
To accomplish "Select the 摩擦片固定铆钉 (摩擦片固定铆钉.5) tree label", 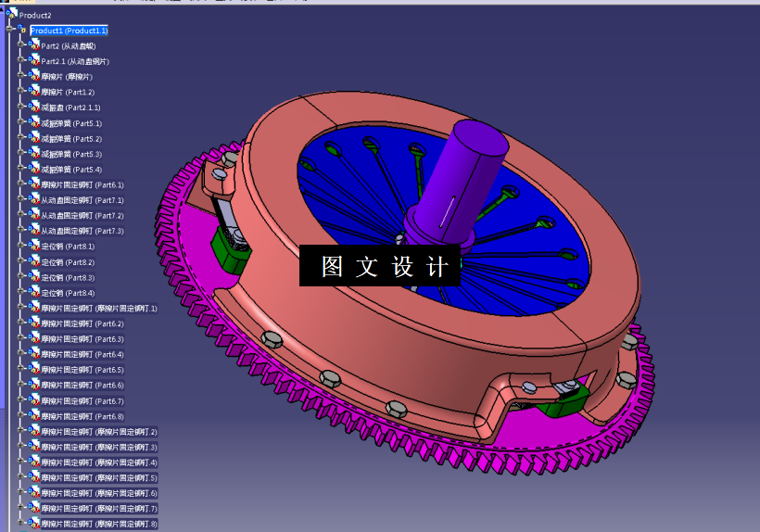I will click(x=99, y=478).
